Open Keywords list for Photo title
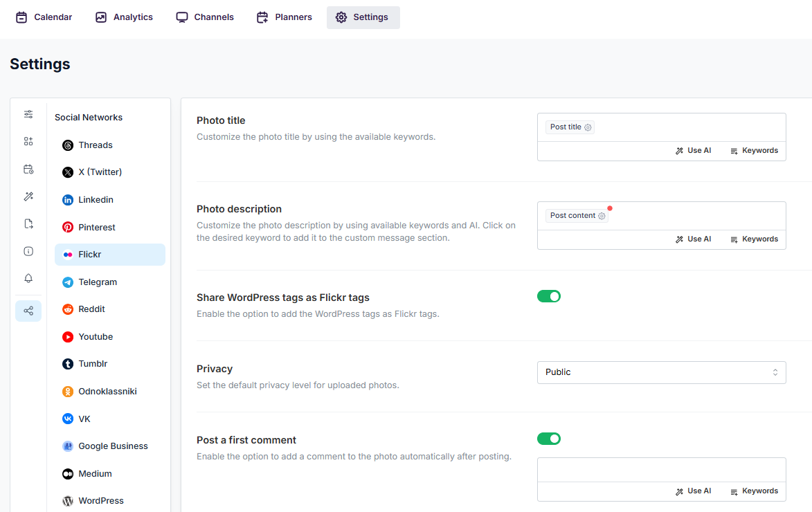 (x=754, y=150)
